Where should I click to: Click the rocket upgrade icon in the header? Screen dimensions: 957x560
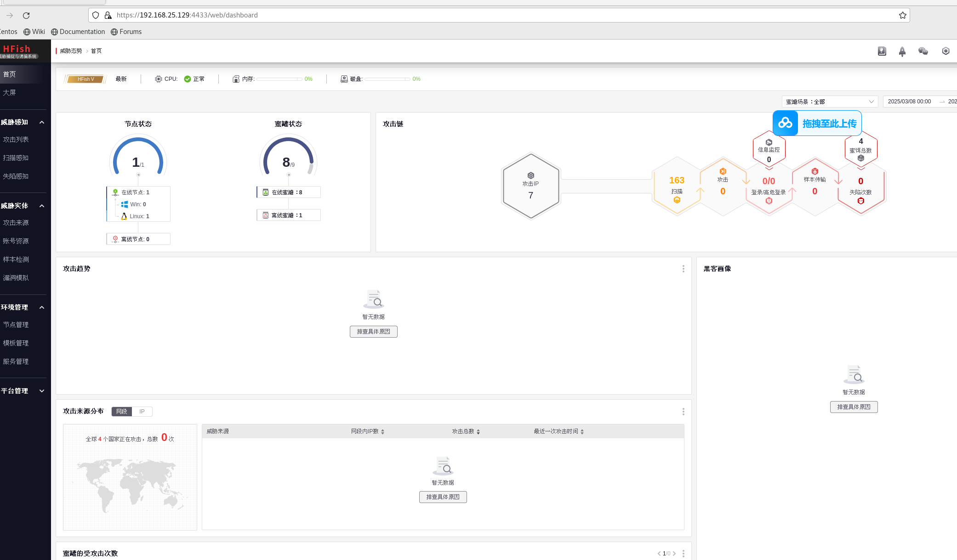[x=902, y=51]
